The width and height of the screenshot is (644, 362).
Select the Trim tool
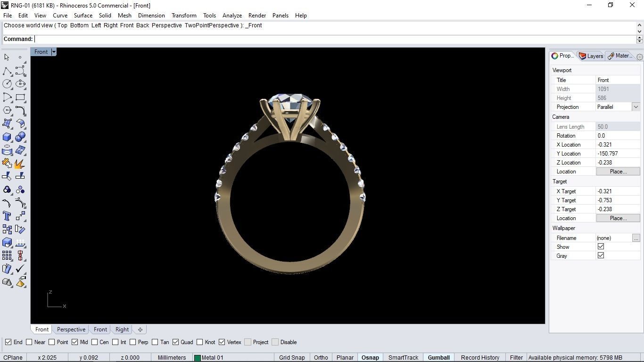(x=7, y=176)
